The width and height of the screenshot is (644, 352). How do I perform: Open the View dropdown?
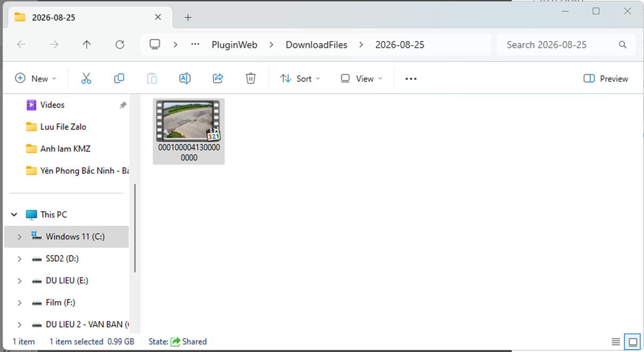click(x=362, y=79)
